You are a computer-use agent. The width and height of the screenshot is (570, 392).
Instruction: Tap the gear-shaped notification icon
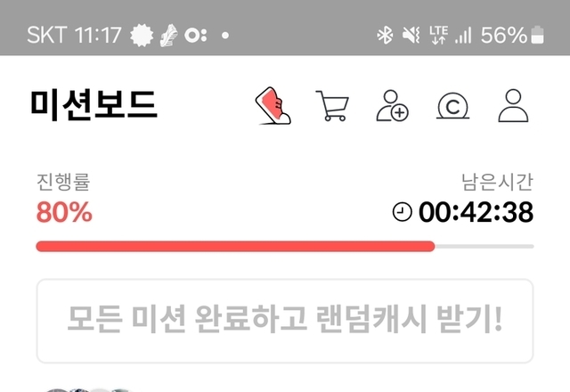coord(142,36)
